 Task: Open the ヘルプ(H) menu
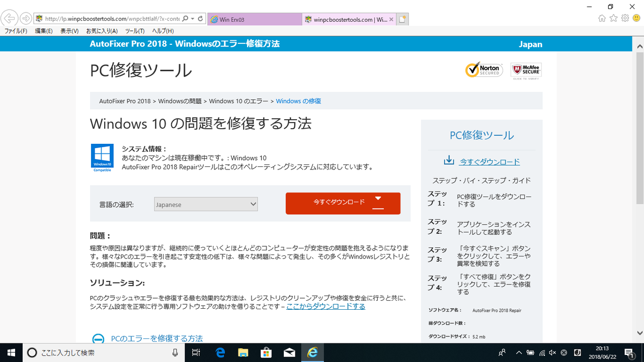coord(163,31)
